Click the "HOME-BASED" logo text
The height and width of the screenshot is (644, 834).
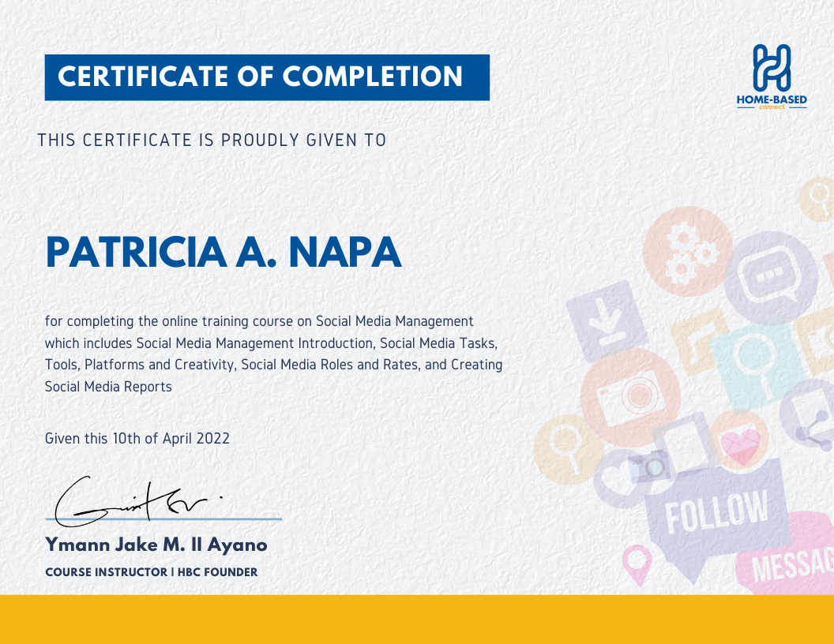click(772, 99)
